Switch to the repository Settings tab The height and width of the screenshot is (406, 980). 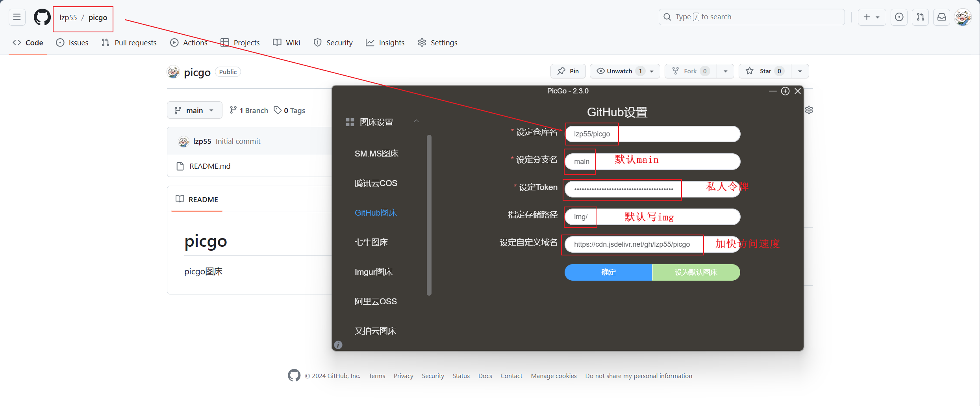click(x=438, y=43)
